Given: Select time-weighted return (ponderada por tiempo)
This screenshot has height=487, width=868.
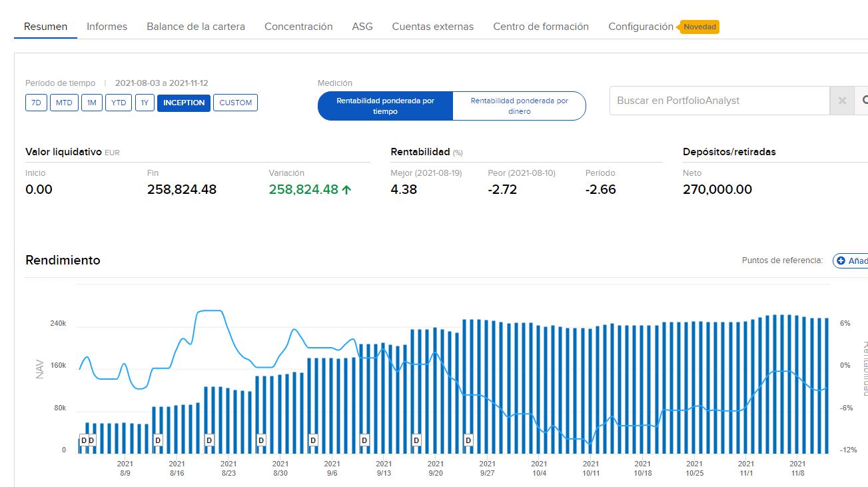Looking at the screenshot, I should pyautogui.click(x=385, y=106).
